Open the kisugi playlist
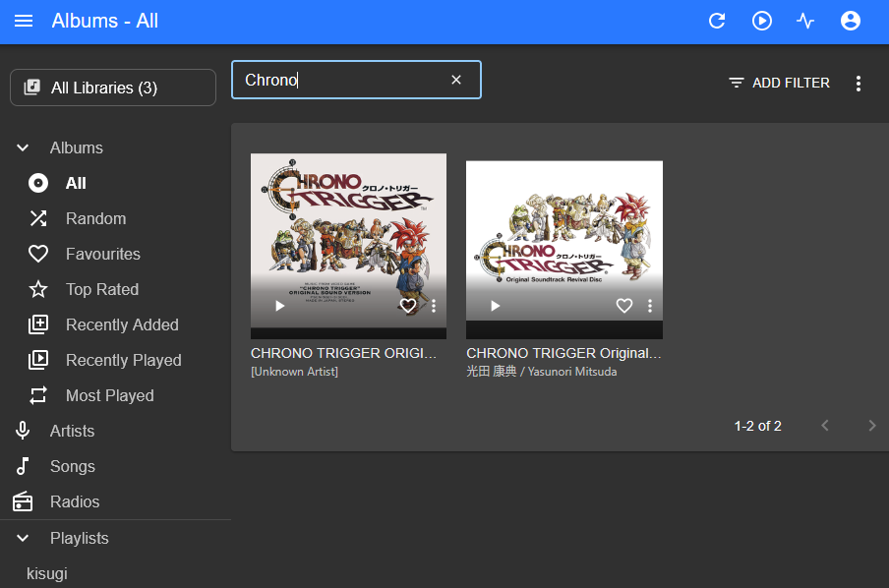Screen dimensions: 889x588 click(47, 573)
